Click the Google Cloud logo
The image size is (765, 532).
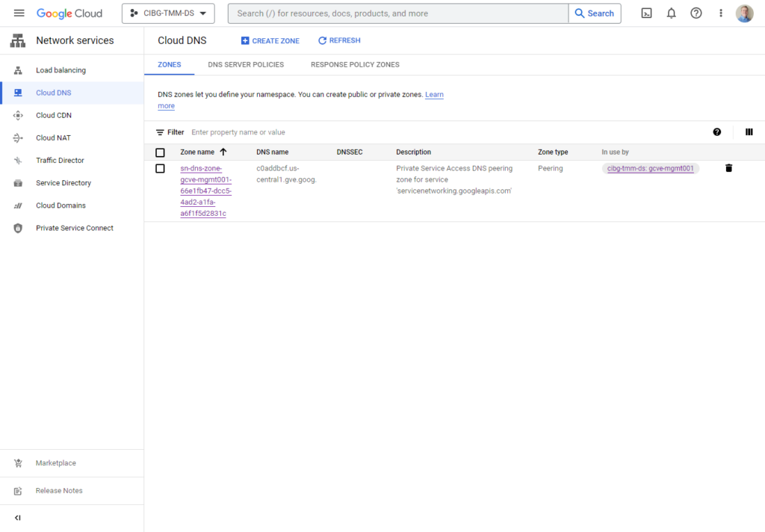pyautogui.click(x=69, y=13)
